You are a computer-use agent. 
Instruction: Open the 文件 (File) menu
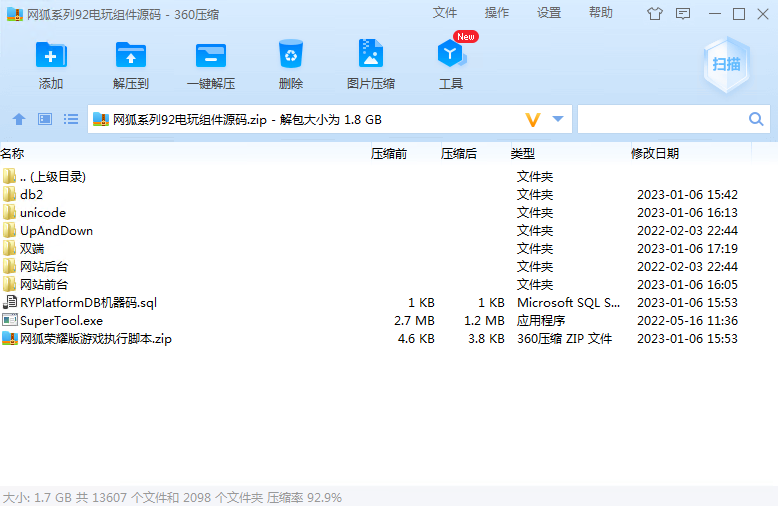click(445, 13)
